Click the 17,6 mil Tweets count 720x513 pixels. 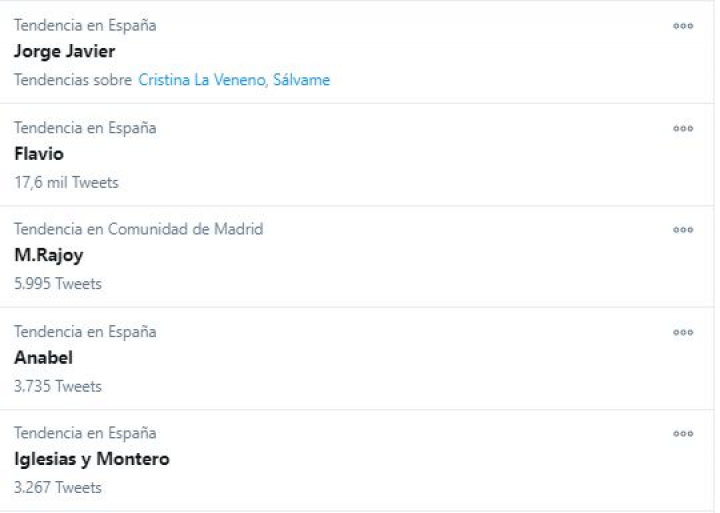(x=66, y=182)
